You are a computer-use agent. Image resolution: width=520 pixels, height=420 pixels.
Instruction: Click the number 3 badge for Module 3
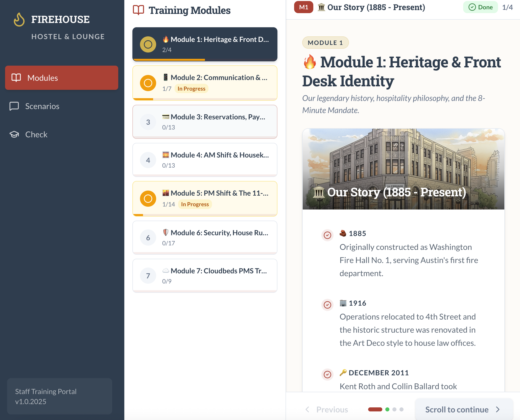(148, 122)
